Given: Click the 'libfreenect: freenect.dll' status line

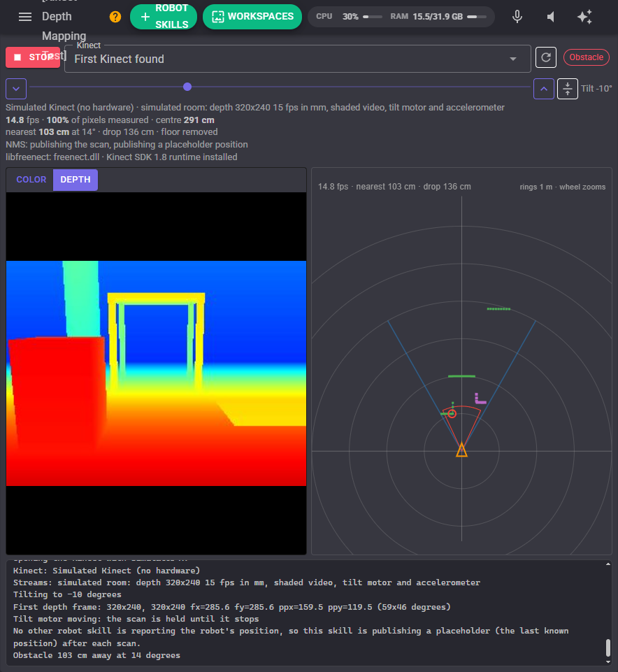Looking at the screenshot, I should coord(121,157).
